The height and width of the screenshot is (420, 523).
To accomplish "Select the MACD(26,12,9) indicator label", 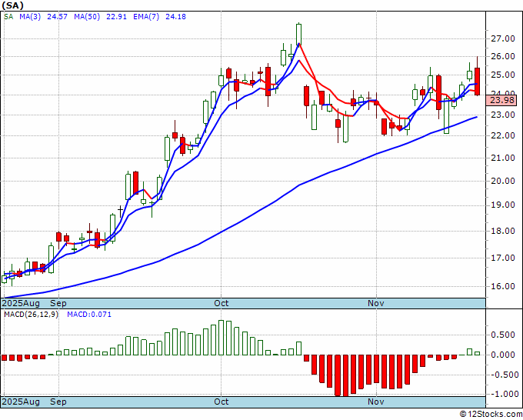I will pos(31,315).
